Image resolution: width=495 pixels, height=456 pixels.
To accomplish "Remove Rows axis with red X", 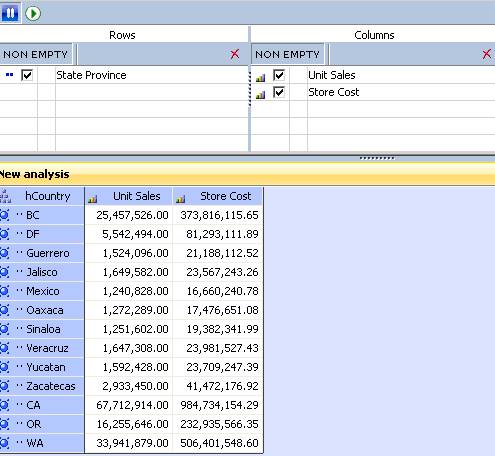I will click(x=235, y=54).
